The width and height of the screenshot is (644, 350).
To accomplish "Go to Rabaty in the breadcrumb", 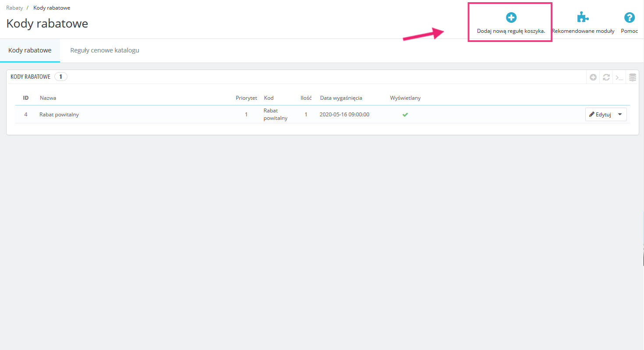I will pyautogui.click(x=14, y=8).
